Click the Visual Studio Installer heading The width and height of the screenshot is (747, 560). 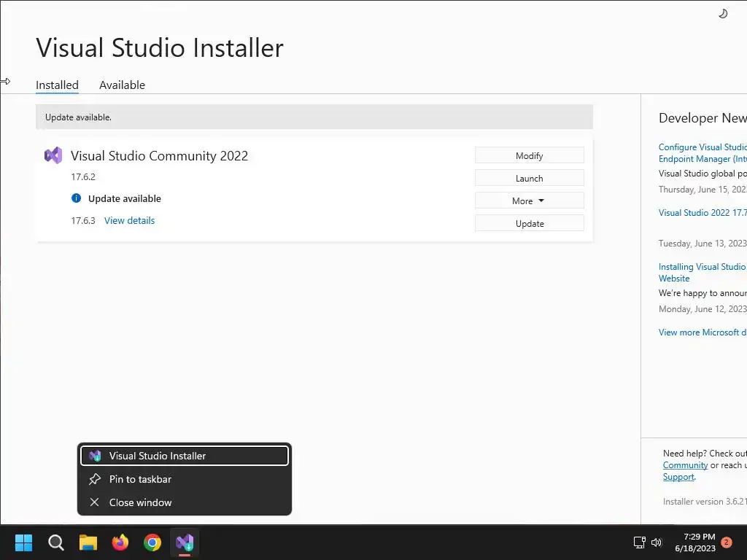pos(160,47)
